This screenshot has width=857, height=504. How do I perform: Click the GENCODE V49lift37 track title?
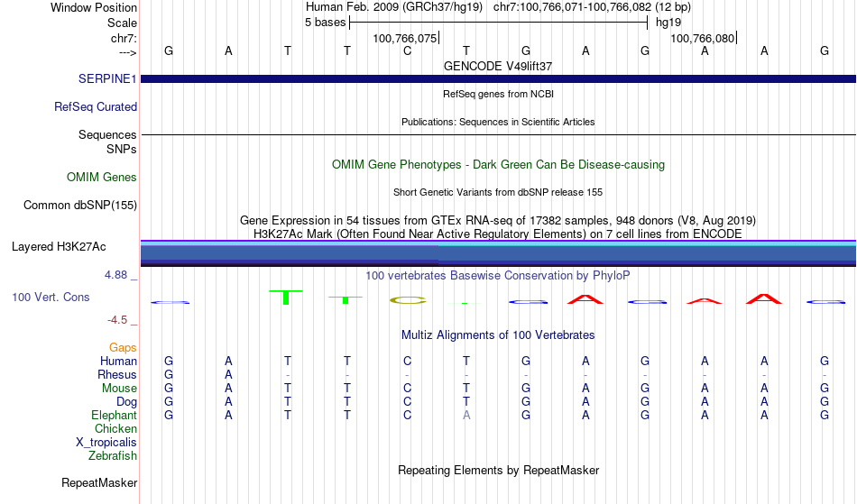pyautogui.click(x=498, y=66)
